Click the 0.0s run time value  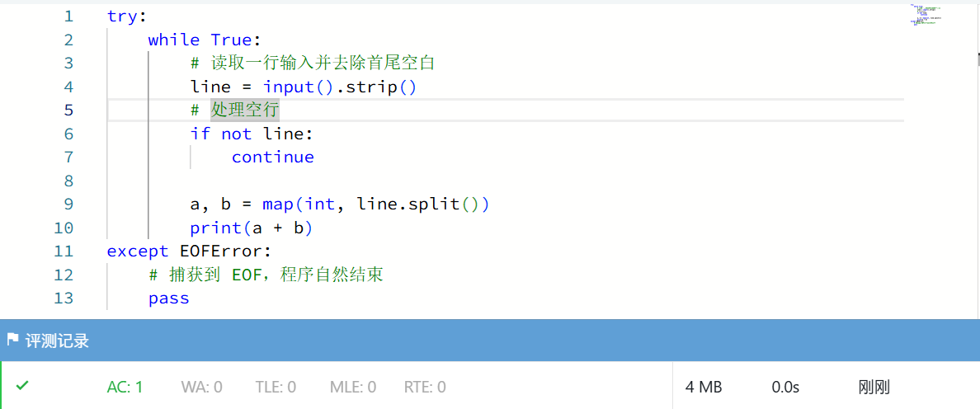(785, 387)
